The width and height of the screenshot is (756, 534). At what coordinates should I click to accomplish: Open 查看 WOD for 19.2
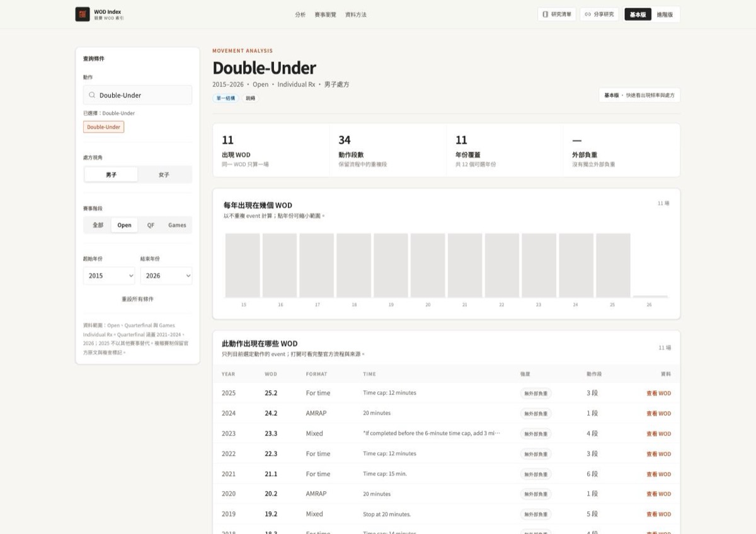pos(658,514)
